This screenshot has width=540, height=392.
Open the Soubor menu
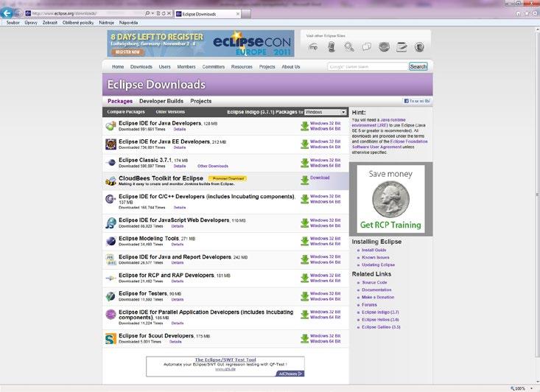tap(13, 22)
